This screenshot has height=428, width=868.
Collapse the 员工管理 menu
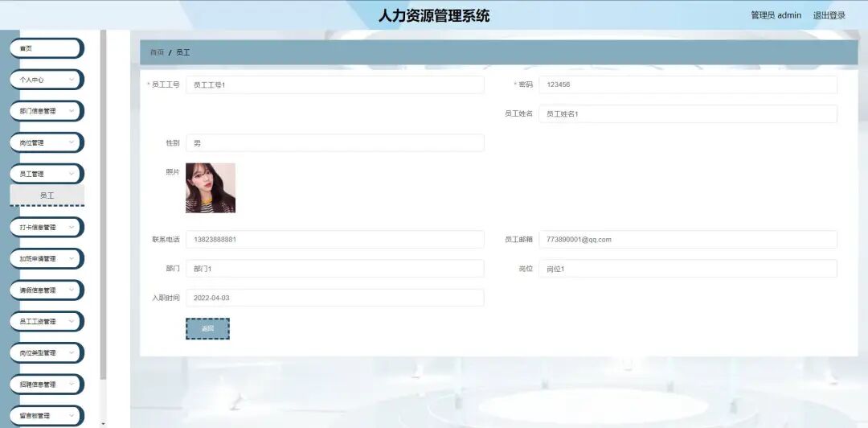[47, 174]
